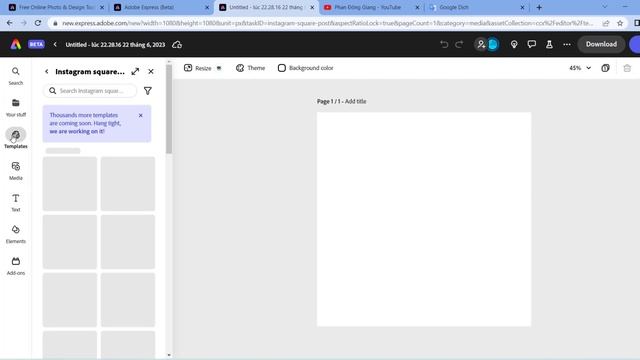Open a new browser tab

[x=539, y=7]
